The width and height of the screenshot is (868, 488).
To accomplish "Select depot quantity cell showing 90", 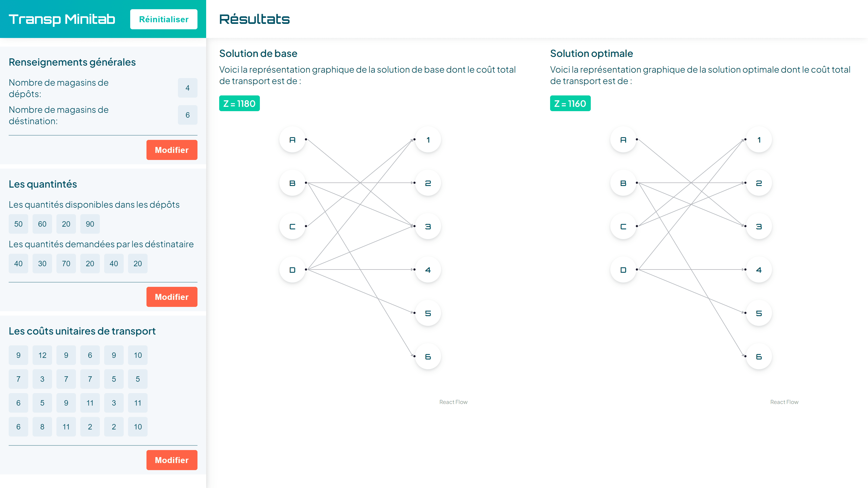I will [x=90, y=224].
